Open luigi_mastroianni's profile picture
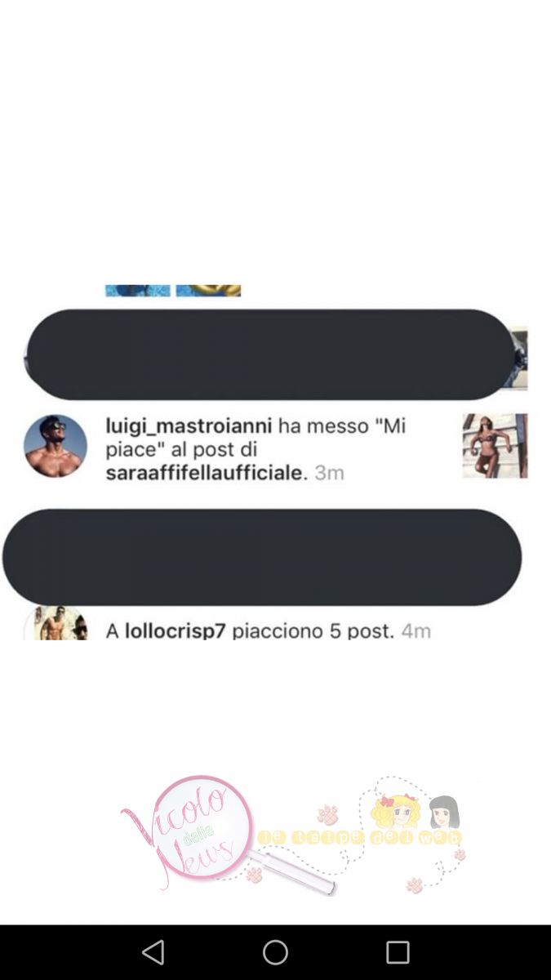The height and width of the screenshot is (980, 551). click(56, 446)
